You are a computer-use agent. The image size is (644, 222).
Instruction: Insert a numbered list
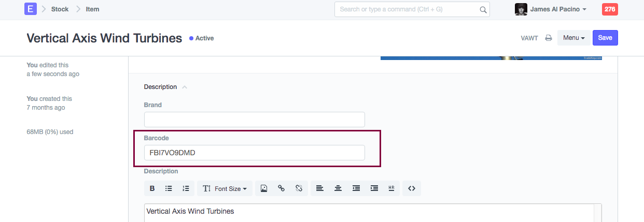pos(186,188)
